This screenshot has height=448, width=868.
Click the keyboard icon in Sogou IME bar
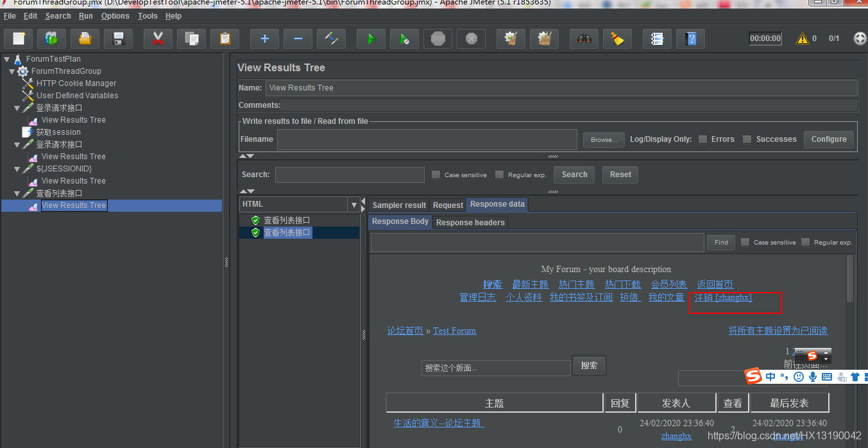point(827,377)
